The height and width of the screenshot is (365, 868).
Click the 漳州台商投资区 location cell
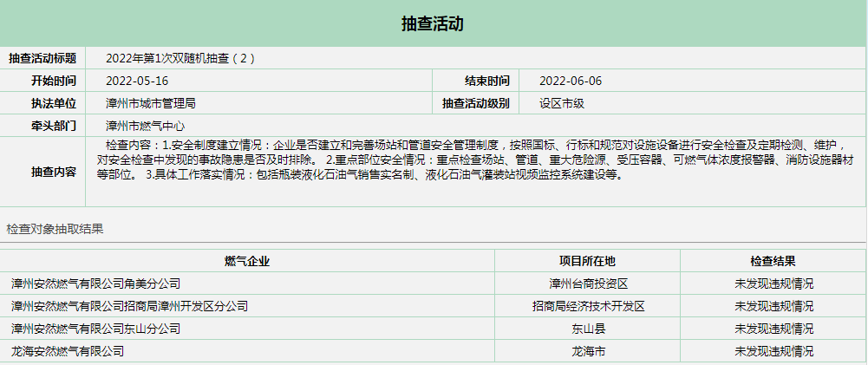(x=588, y=284)
